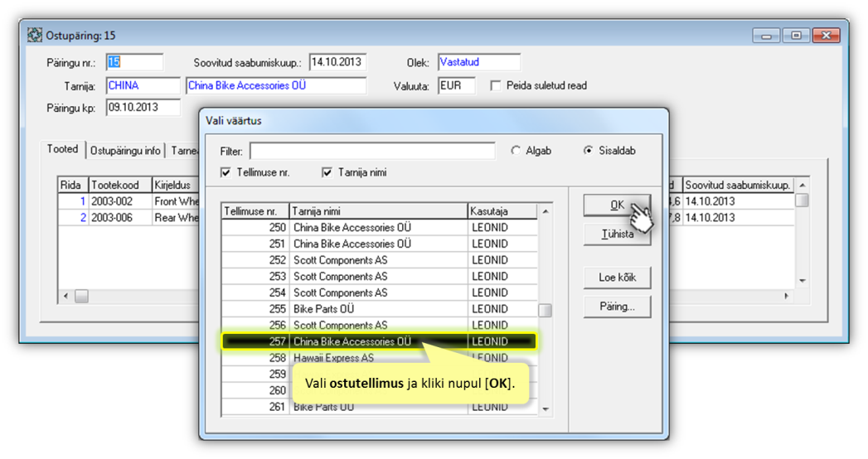This screenshot has height=459, width=868.
Task: Cancel with the Tühista button
Action: pos(617,234)
